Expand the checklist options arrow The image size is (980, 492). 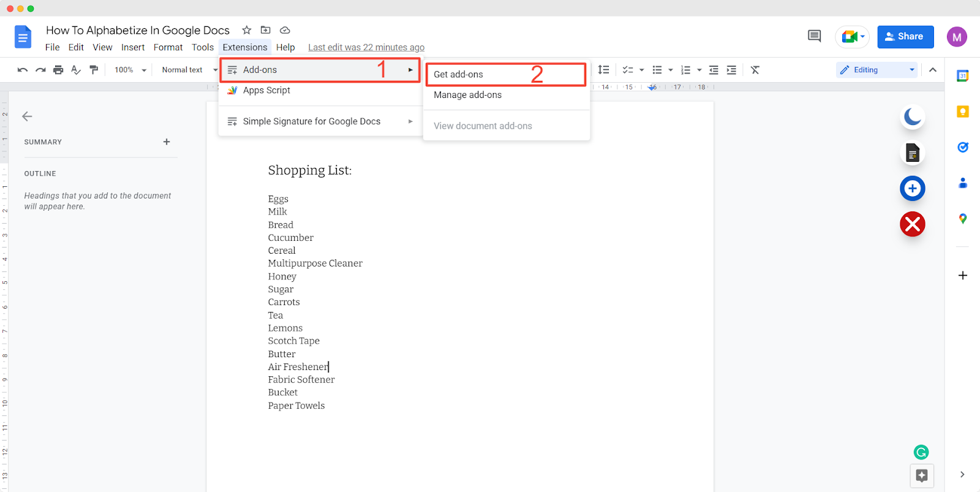coord(642,70)
